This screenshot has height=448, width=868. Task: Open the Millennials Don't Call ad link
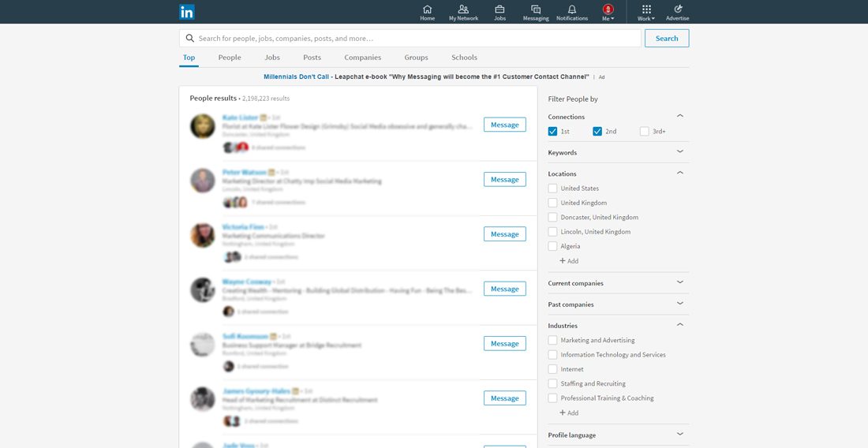296,77
